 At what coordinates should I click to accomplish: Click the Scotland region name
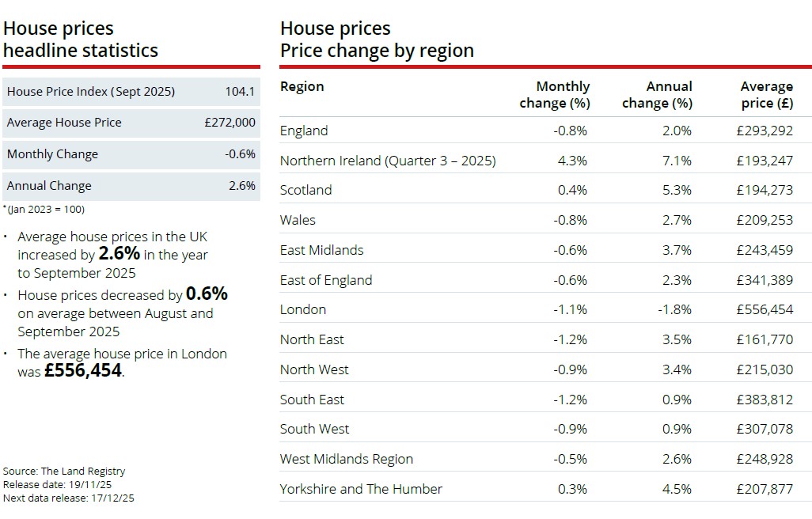pyautogui.click(x=306, y=190)
